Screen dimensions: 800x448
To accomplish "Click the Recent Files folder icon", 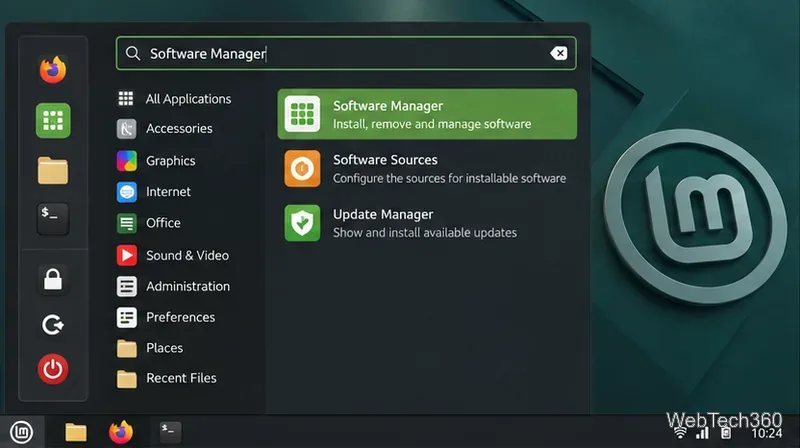I will click(127, 379).
